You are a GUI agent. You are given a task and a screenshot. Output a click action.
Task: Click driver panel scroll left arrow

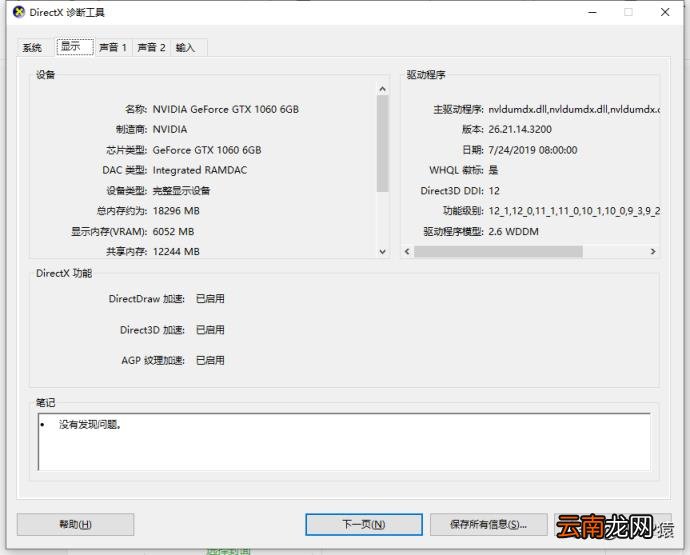(407, 251)
